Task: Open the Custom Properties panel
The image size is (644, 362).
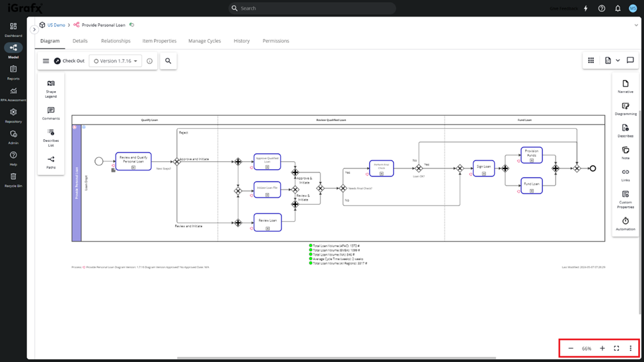Action: coord(625,199)
